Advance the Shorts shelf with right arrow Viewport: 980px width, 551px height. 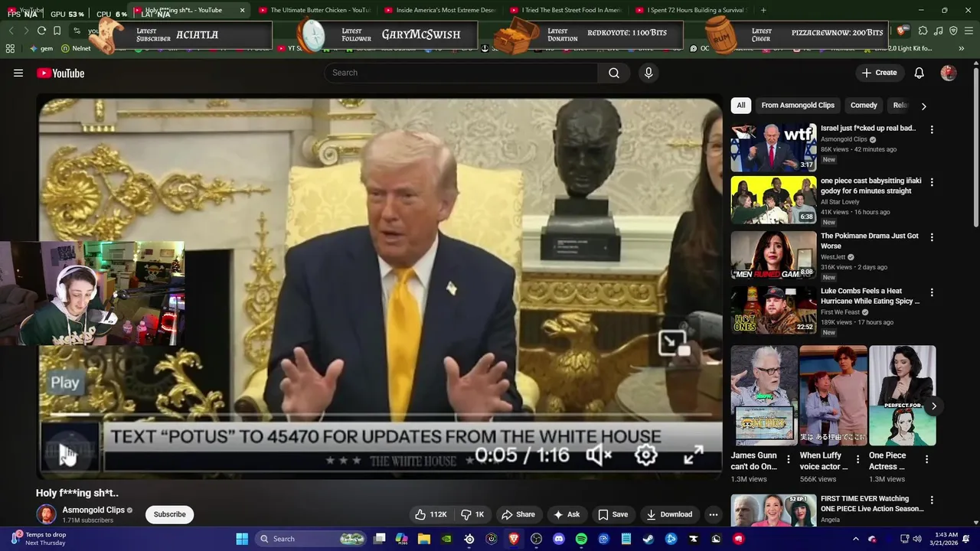933,406
